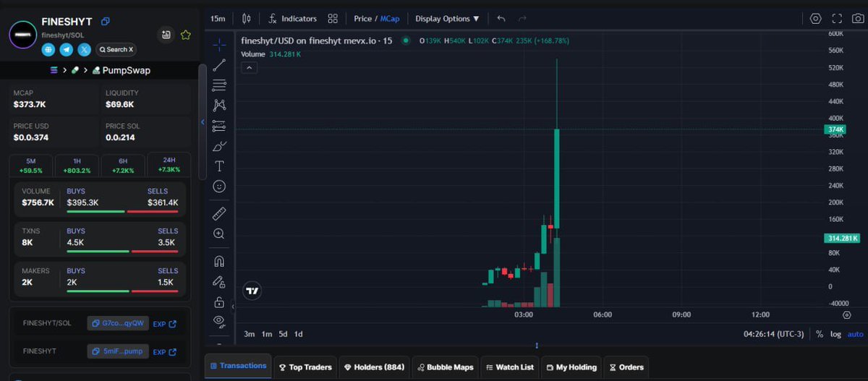The image size is (868, 381).
Task: Open the Watch List tab
Action: tap(510, 367)
